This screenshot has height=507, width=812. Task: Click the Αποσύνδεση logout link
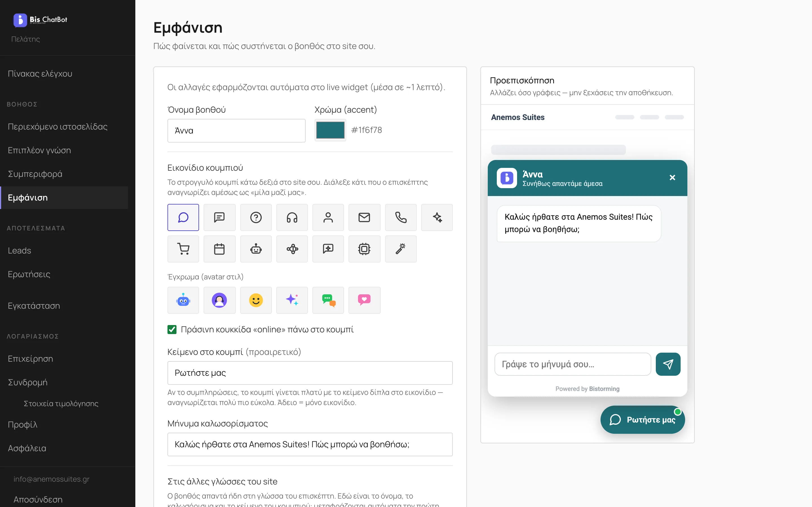[38, 499]
